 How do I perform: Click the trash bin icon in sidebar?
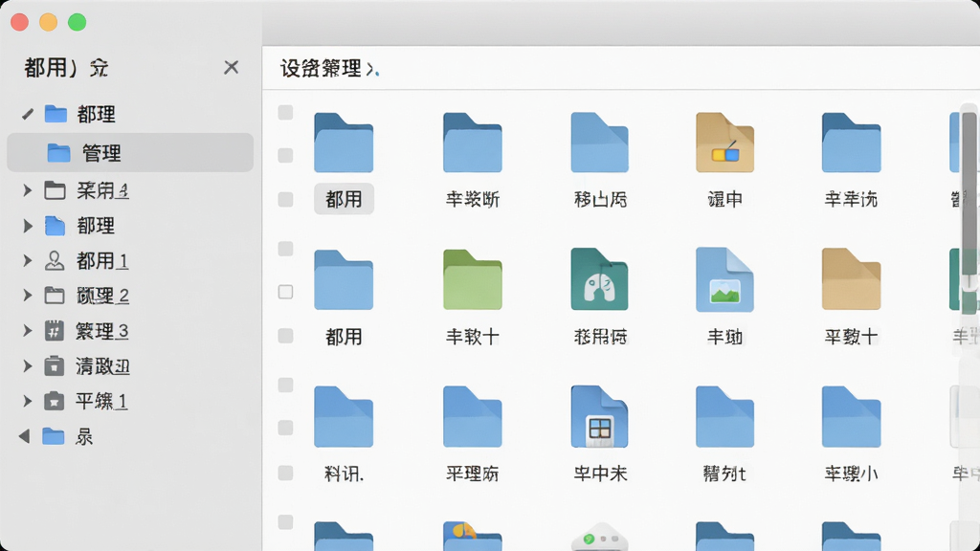55,365
